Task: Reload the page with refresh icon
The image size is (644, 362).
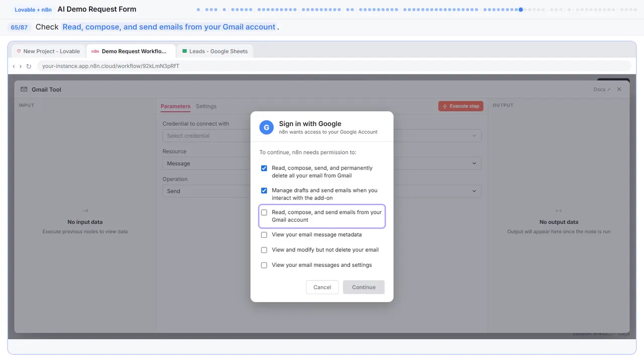Action: [29, 66]
